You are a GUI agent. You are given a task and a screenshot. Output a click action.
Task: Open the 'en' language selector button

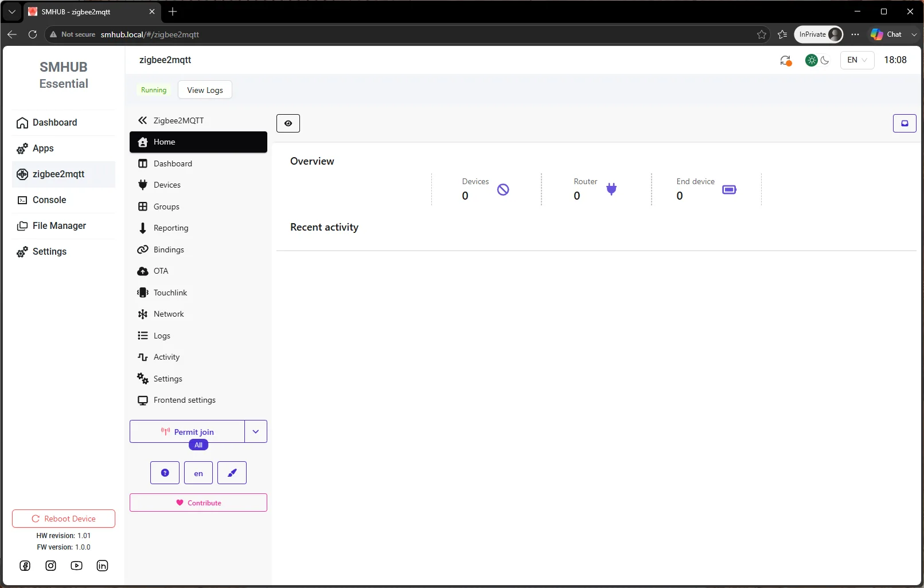198,473
